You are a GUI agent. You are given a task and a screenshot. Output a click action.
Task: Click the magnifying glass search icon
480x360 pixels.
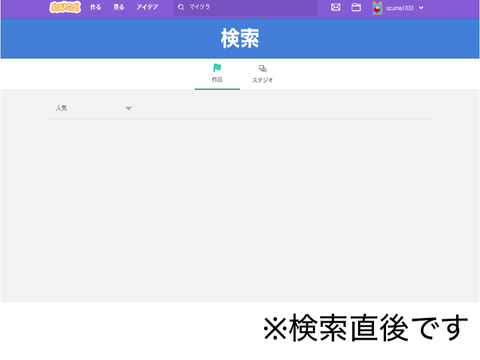(x=181, y=7)
